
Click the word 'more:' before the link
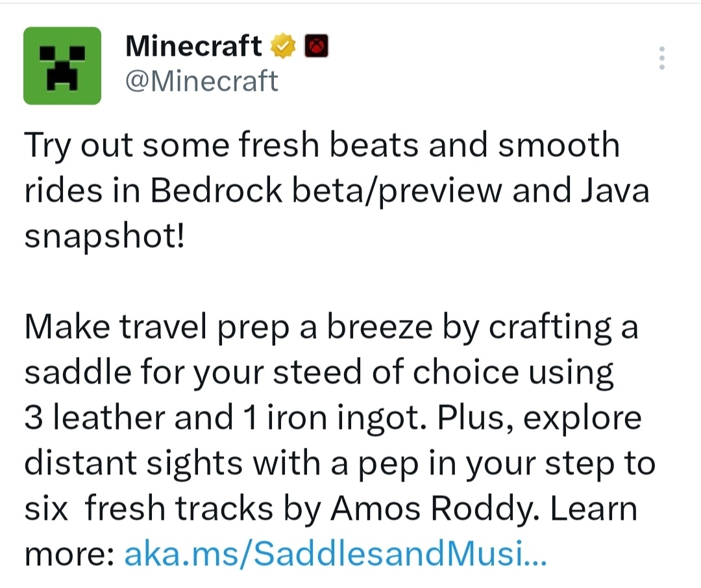tap(69, 554)
